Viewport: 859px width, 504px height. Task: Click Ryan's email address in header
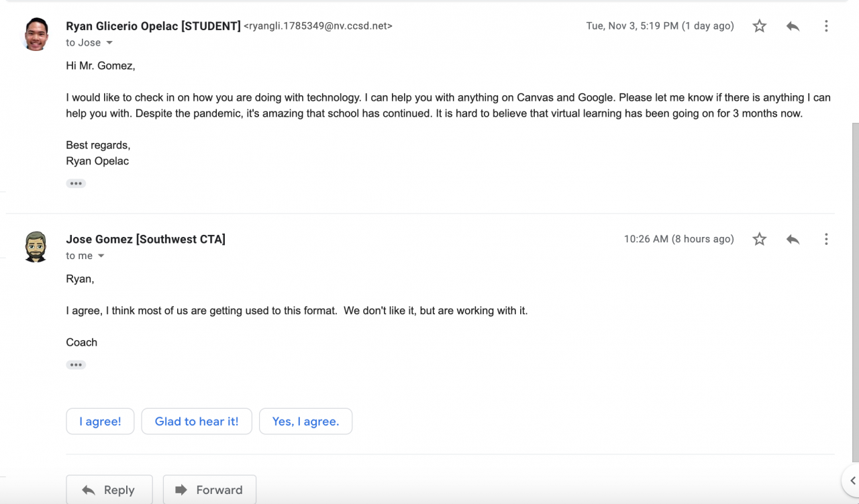(x=317, y=26)
